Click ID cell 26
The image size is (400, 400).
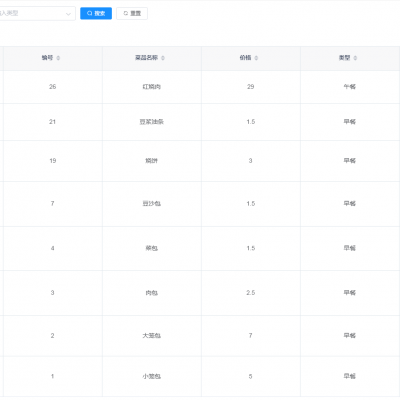tap(52, 87)
